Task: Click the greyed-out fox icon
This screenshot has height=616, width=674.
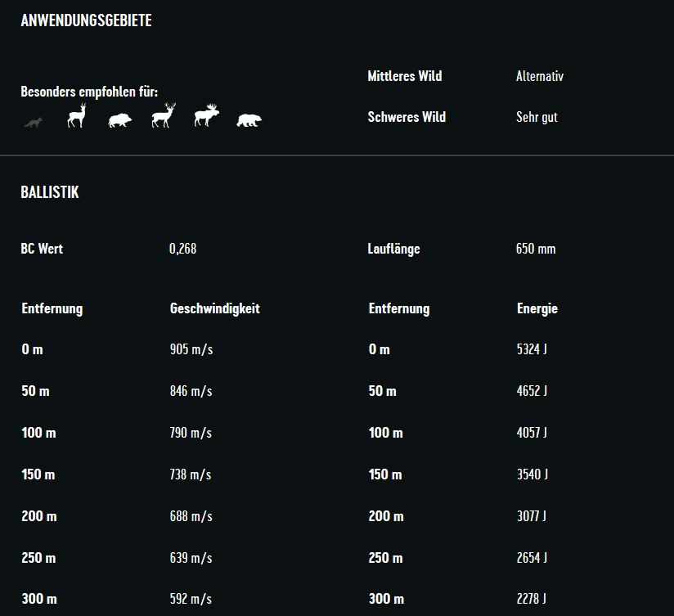Action: click(34, 122)
